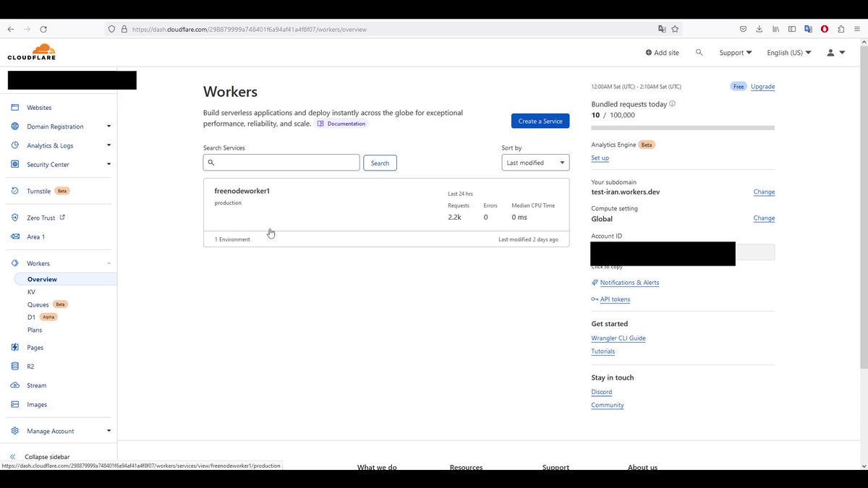
Task: Click the translate icon in the address bar
Action: coord(661,29)
